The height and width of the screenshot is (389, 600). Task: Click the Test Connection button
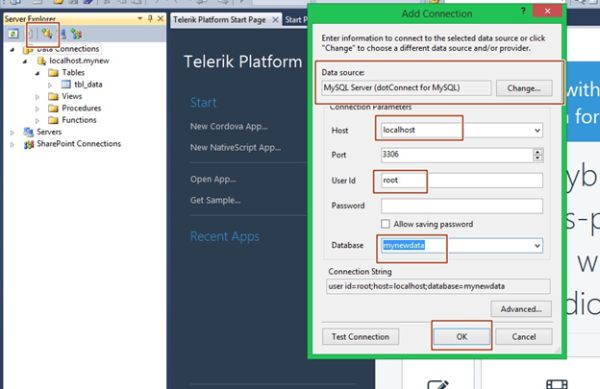pos(360,337)
